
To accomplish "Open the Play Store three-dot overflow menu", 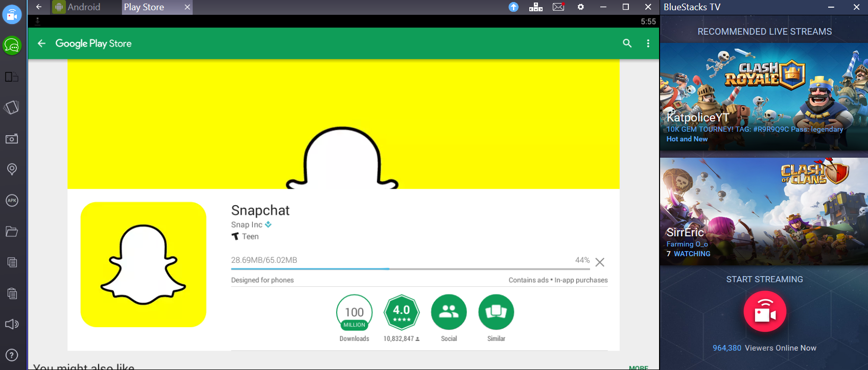I will [648, 43].
